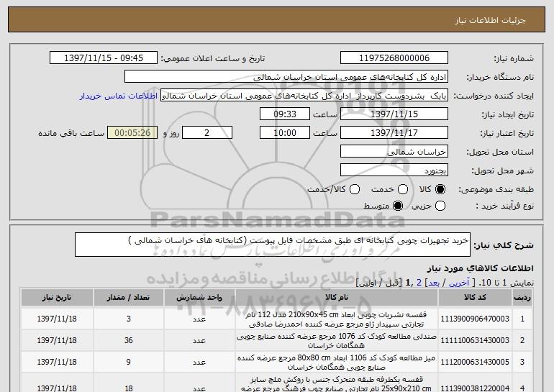Choose the کالا/خدمت radio option
Image resolution: width=554 pixels, height=392 pixels.
[355, 189]
